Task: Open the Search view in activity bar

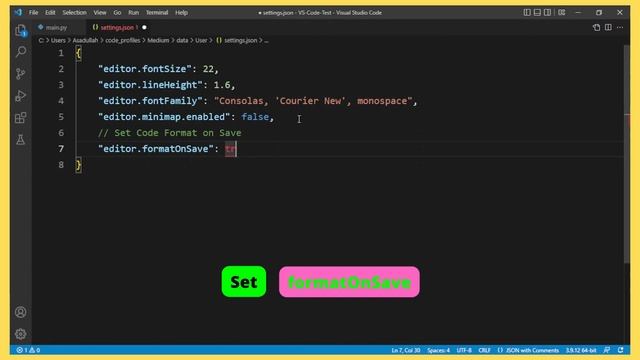Action: 20,51
